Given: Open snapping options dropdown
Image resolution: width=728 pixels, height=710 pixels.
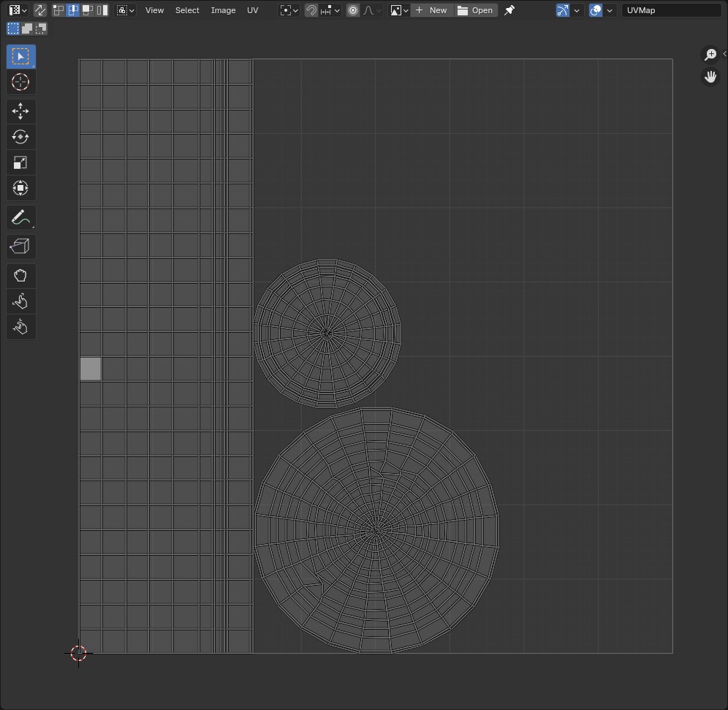Looking at the screenshot, I should coord(330,10).
